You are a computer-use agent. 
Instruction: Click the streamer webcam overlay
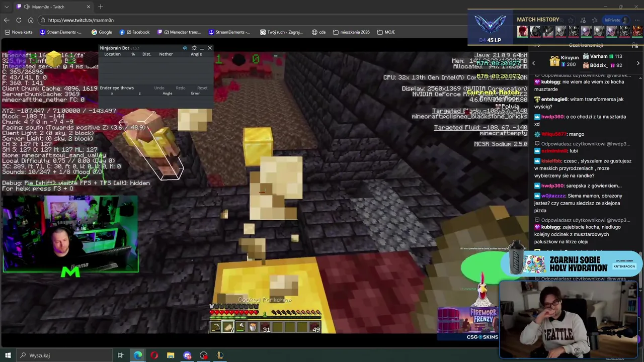[70, 234]
